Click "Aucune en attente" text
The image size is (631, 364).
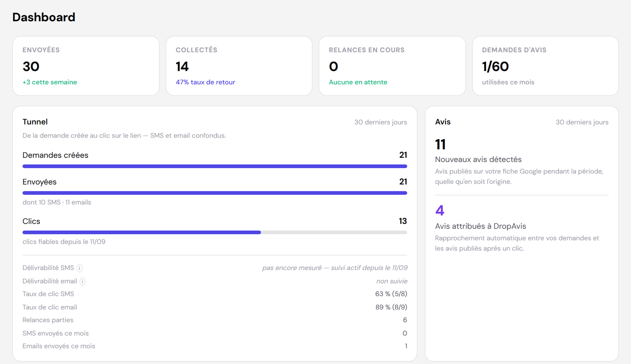[x=358, y=82]
